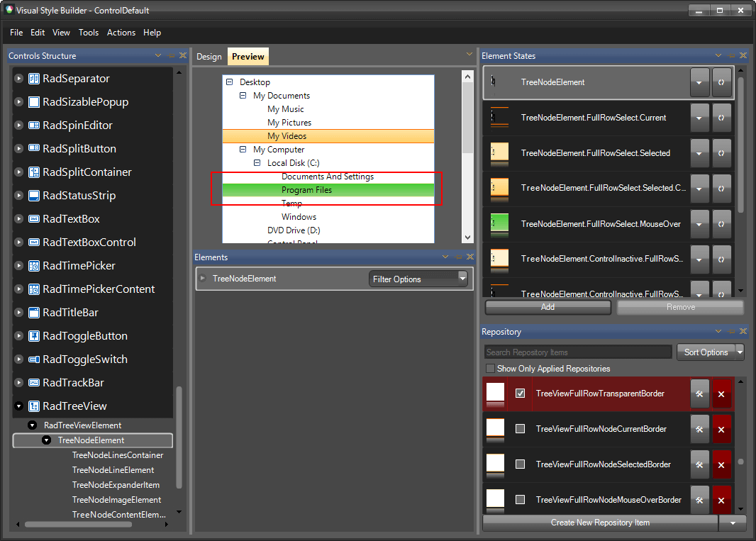
Task: Switch to the Design tab
Action: tap(209, 56)
